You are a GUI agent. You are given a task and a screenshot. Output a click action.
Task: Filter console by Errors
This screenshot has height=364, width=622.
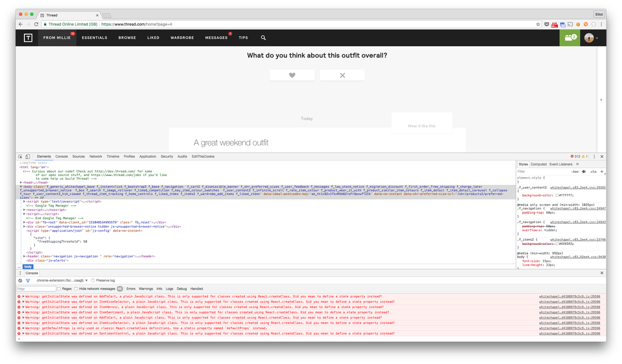tap(131, 288)
